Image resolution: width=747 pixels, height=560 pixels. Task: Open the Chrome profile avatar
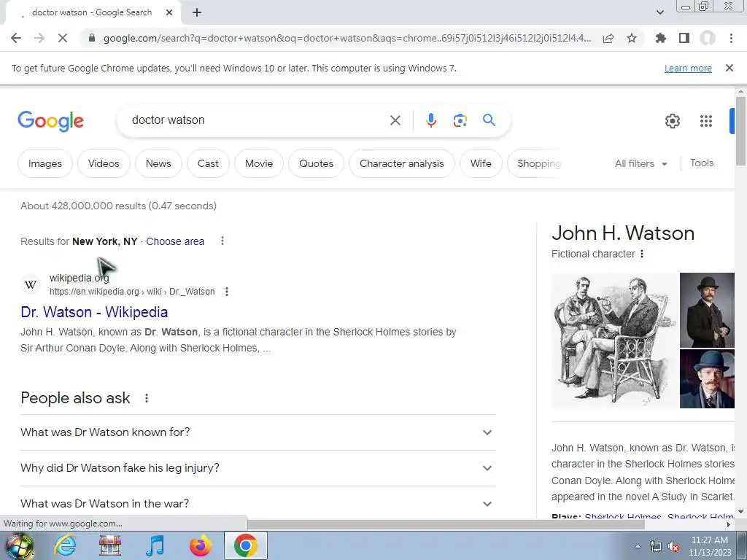pos(708,38)
